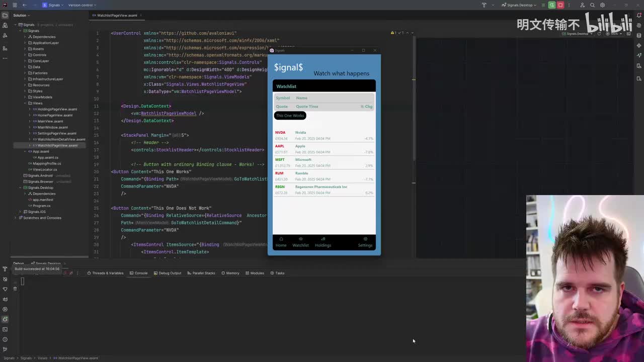Open the Solution view dropdown

point(22,15)
